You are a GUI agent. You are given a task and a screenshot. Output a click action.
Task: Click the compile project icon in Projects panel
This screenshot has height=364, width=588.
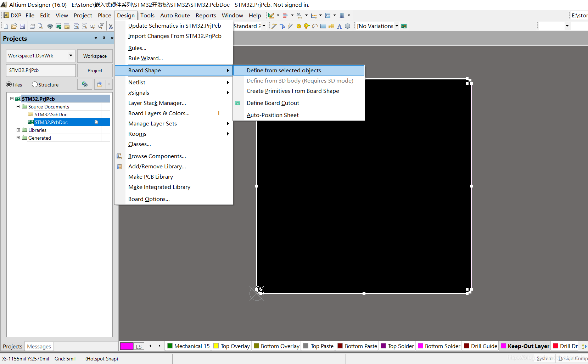(85, 84)
